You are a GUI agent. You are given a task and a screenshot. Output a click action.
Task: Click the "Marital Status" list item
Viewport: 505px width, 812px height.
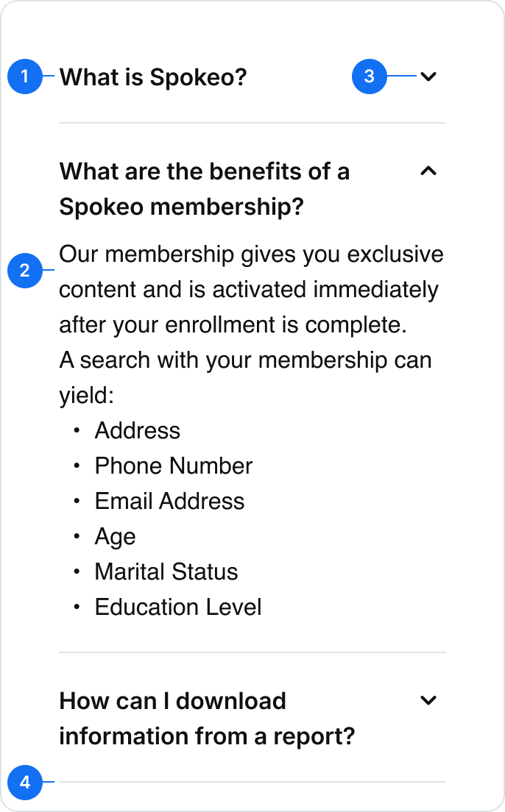(x=166, y=571)
